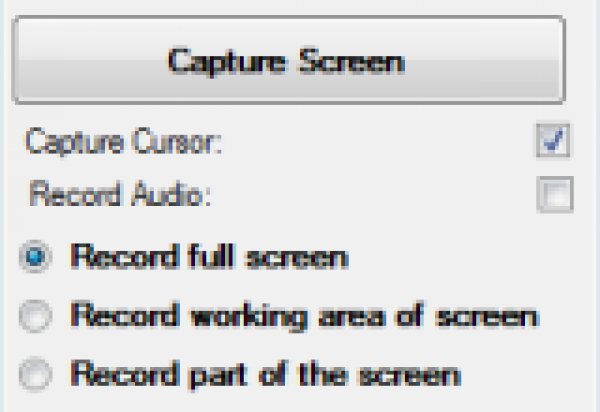
Task: Switch recording mode to working area
Action: point(35,318)
